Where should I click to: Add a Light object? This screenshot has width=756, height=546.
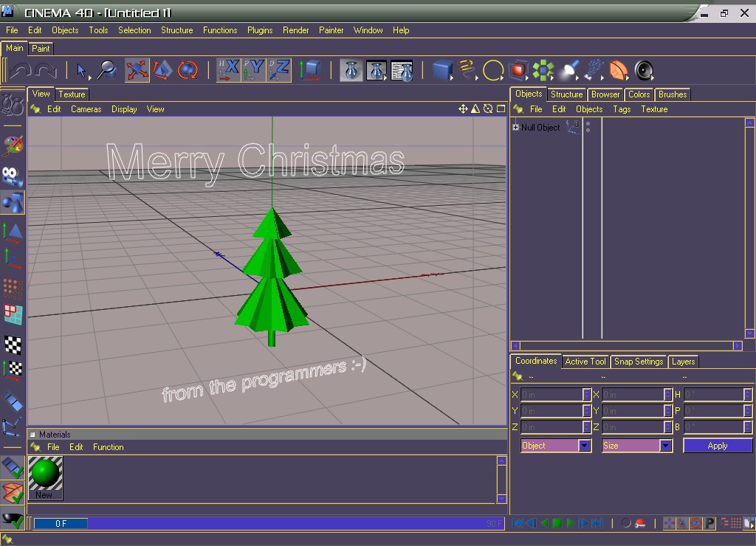coord(568,70)
